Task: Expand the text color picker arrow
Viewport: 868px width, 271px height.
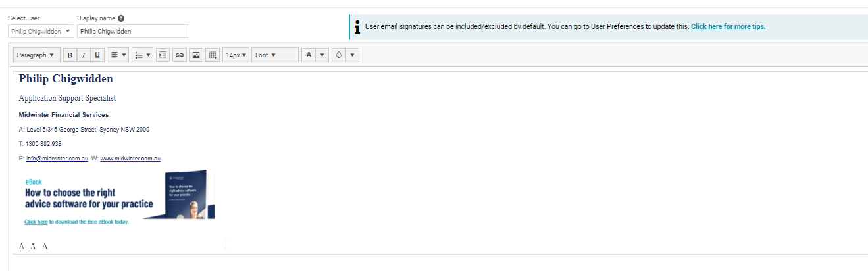Action: click(x=322, y=55)
